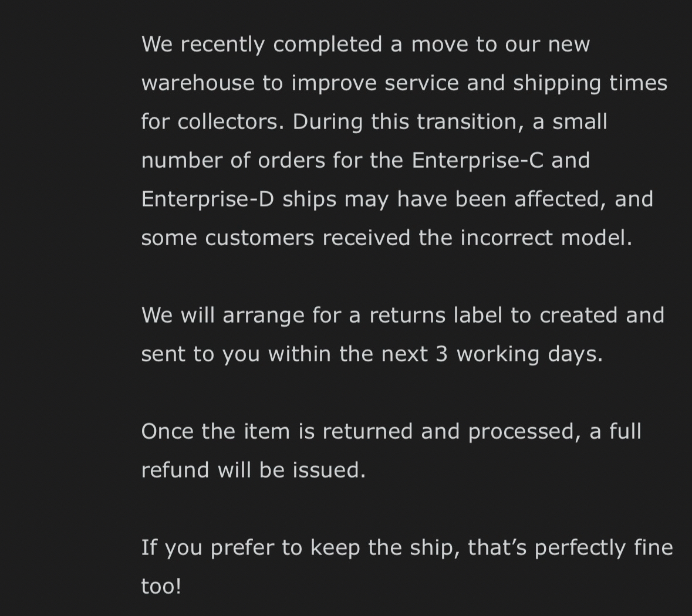Screen dimensions: 692x616
Task: Click the phrase "incorrect model"
Action: tap(545, 238)
